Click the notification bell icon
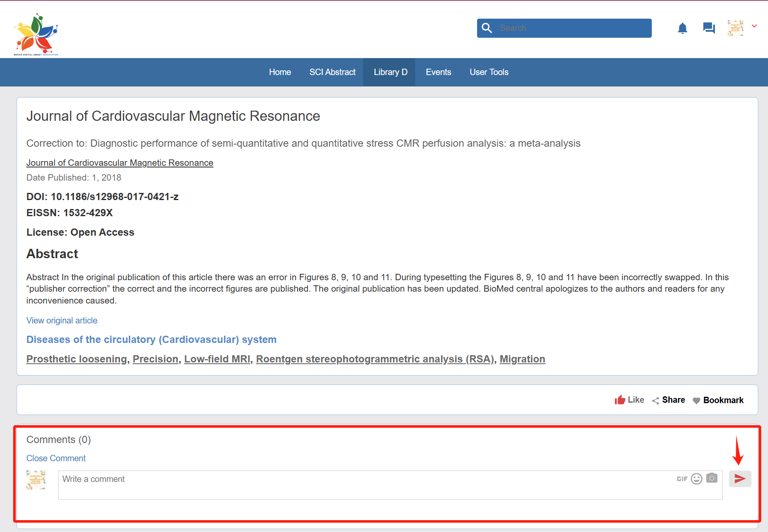This screenshot has height=532, width=768. click(682, 28)
